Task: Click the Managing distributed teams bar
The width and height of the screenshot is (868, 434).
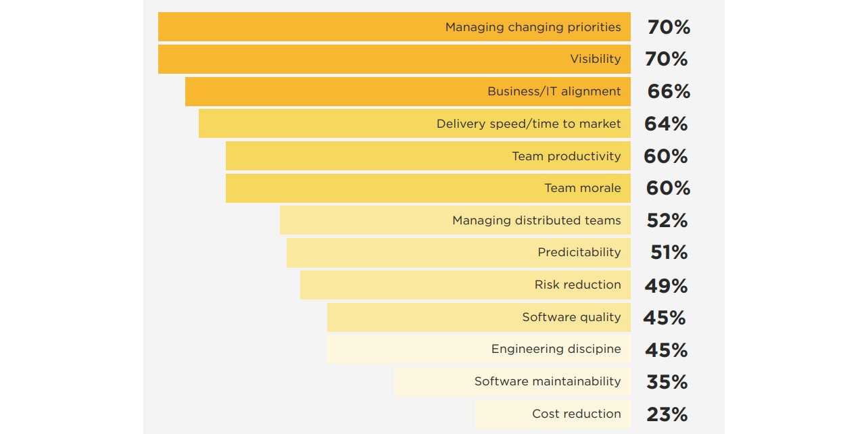Action: point(455,220)
